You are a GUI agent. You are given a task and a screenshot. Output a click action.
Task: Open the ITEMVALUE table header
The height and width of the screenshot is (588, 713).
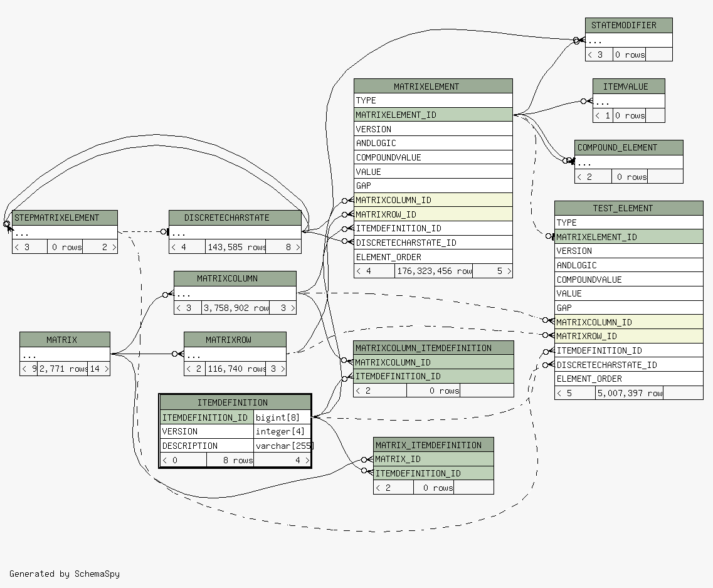(629, 87)
